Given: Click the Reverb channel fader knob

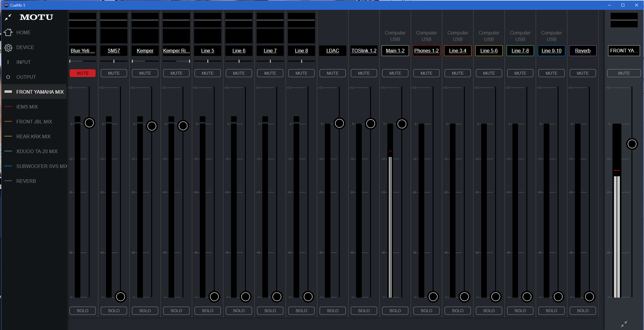Looking at the screenshot, I should (x=590, y=296).
